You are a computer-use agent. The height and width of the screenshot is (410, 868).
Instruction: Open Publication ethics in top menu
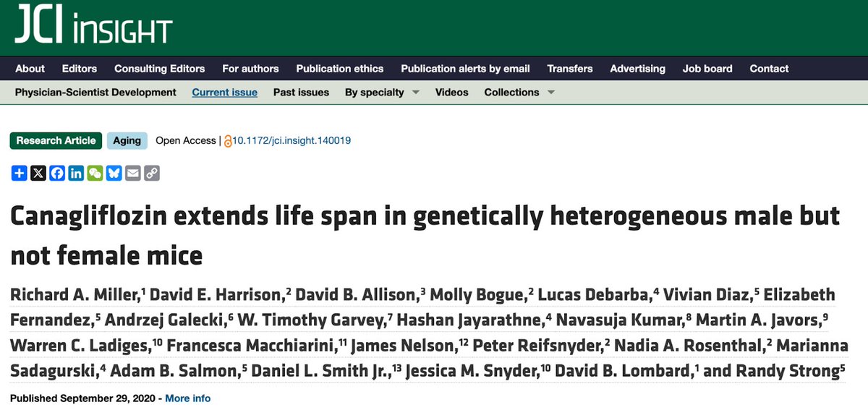340,69
